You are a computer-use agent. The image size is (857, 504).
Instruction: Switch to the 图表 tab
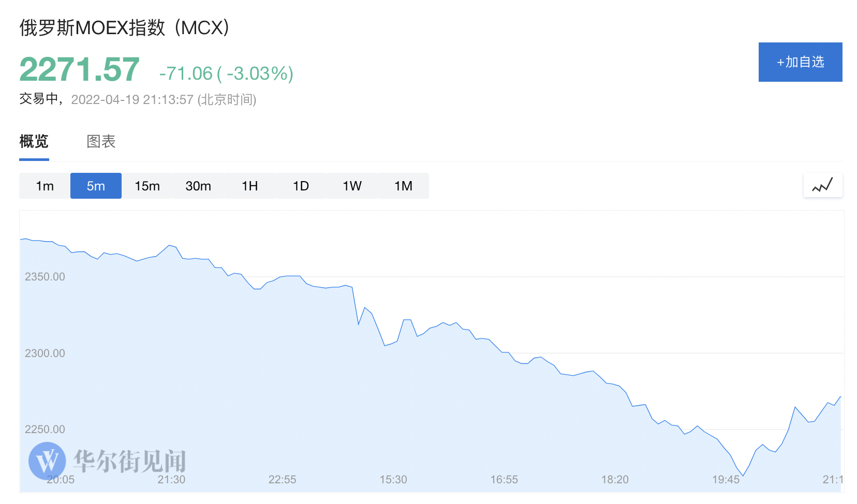101,141
